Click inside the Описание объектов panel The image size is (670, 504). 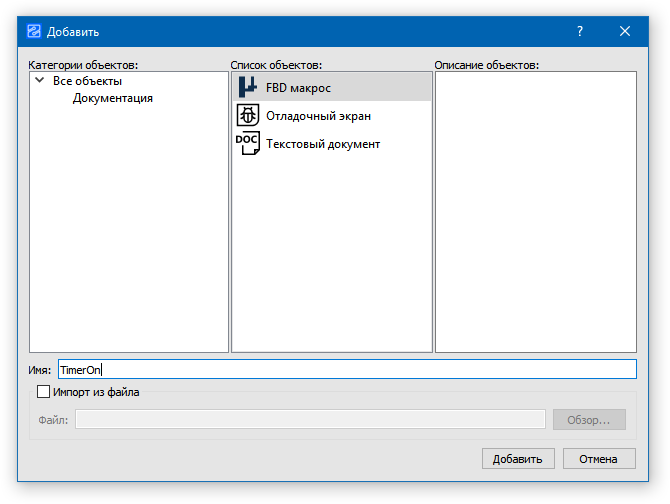(535, 210)
